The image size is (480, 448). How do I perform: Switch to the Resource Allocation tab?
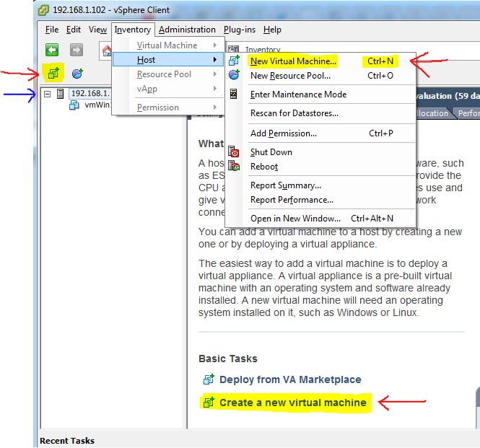(432, 113)
